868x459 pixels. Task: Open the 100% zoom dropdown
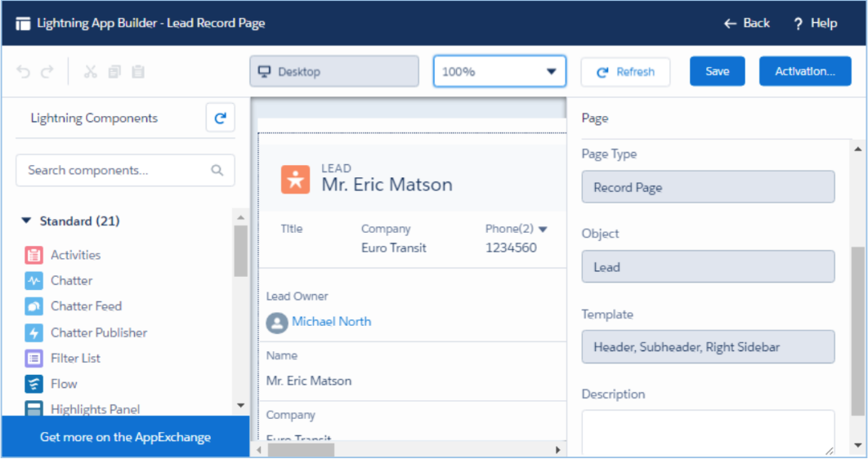[499, 72]
